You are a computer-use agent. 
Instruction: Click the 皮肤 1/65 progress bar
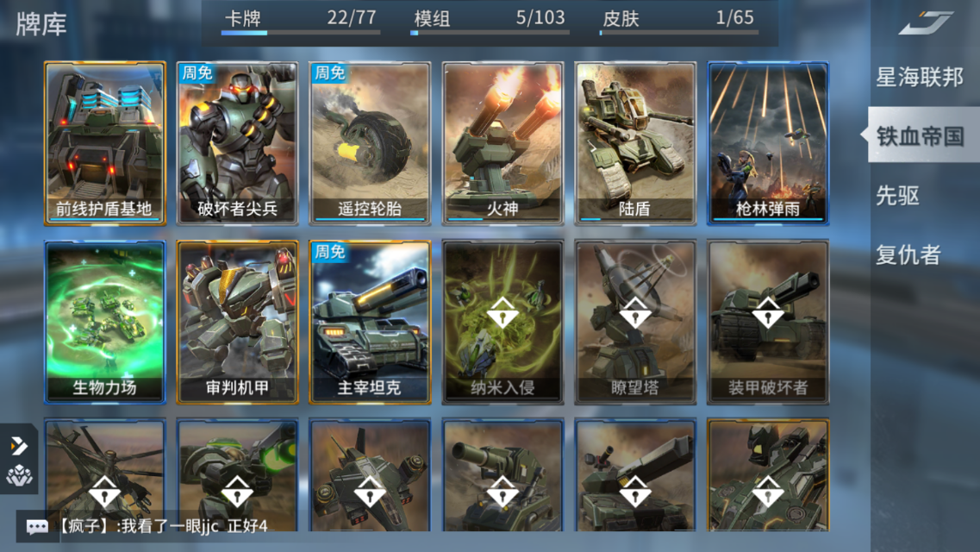(678, 32)
